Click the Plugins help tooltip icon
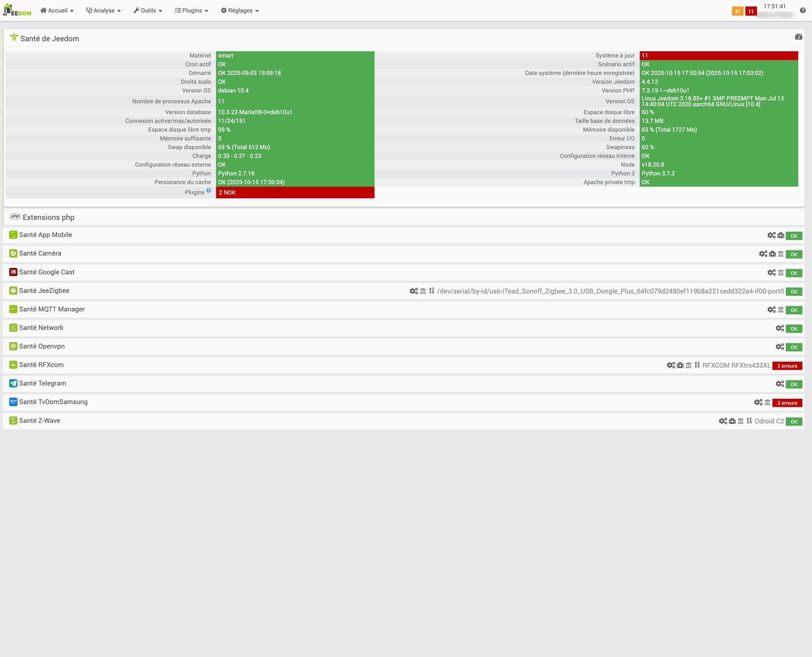The image size is (812, 657). pyautogui.click(x=208, y=191)
